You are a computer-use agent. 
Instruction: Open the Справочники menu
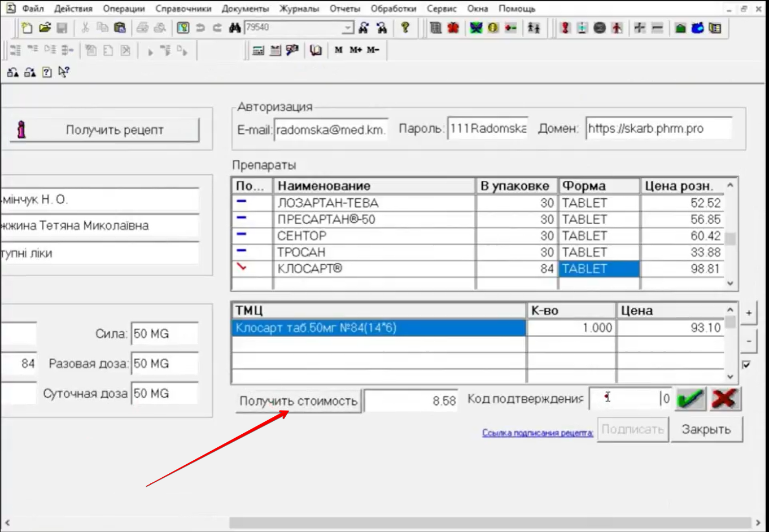183,8
